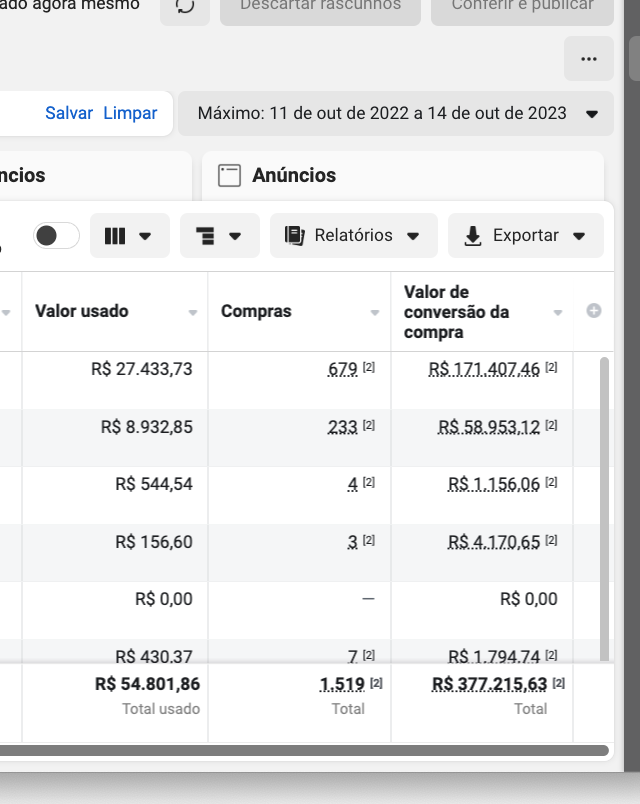The image size is (640, 804).
Task: Click the Salvar link
Action: click(69, 113)
